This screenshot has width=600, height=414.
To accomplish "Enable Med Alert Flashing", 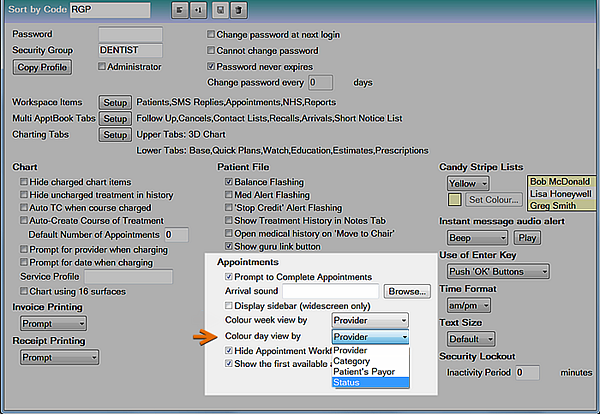I will point(229,194).
